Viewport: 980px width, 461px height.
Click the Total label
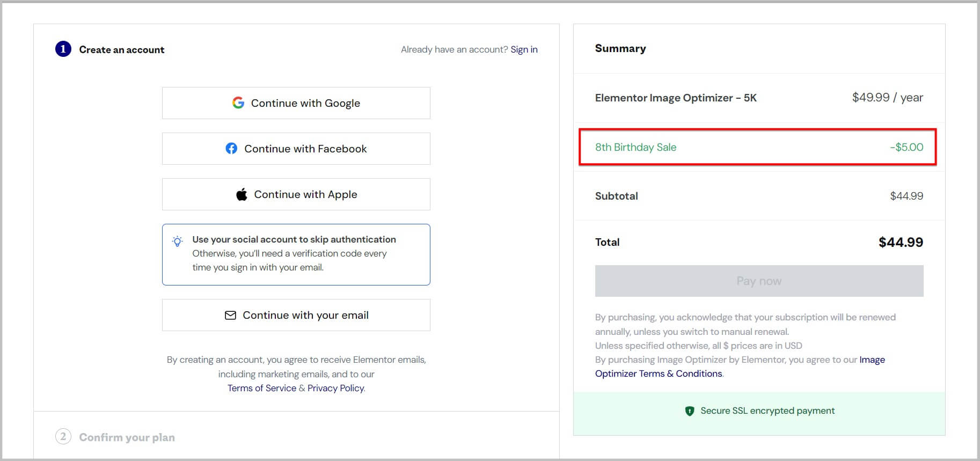[607, 242]
